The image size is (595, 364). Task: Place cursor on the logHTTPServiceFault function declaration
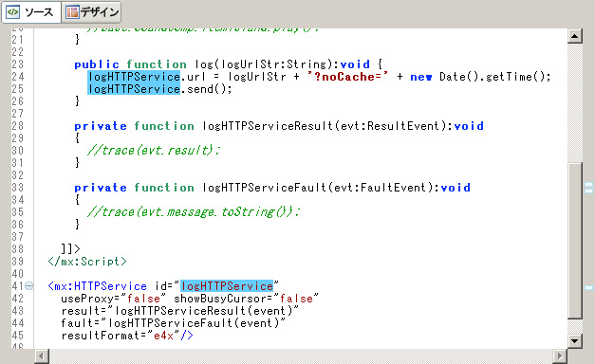point(264,188)
